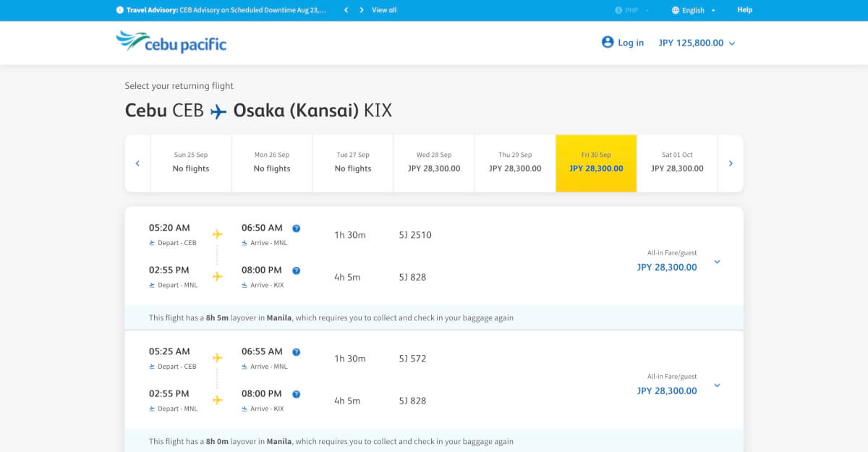Click info icon beside 06:50 AM arrival
Viewport: 868px width, 452px height.
(x=296, y=229)
